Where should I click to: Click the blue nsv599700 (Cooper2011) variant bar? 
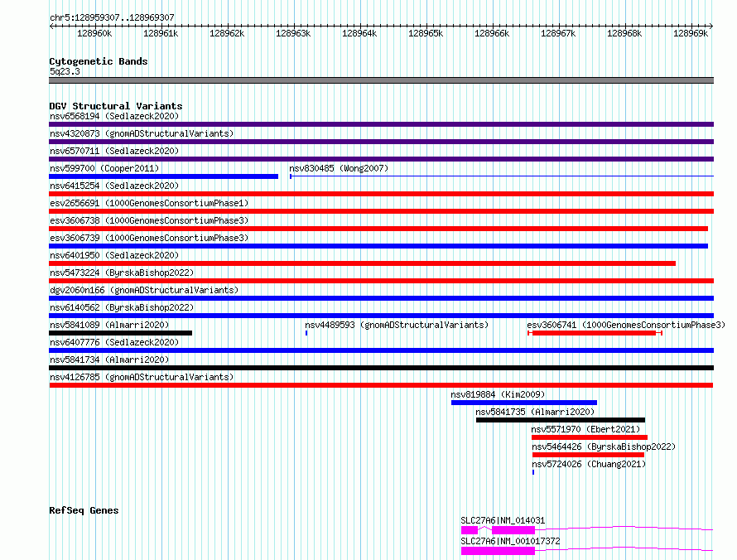pos(164,176)
